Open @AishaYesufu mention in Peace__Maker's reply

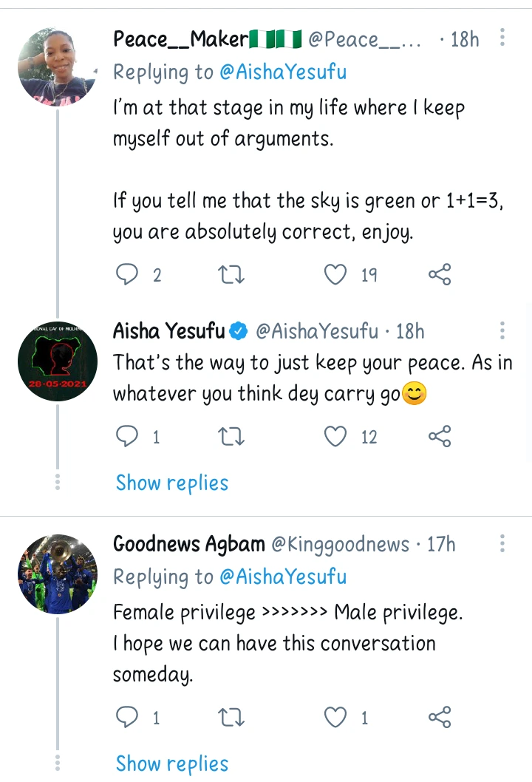coord(283,72)
